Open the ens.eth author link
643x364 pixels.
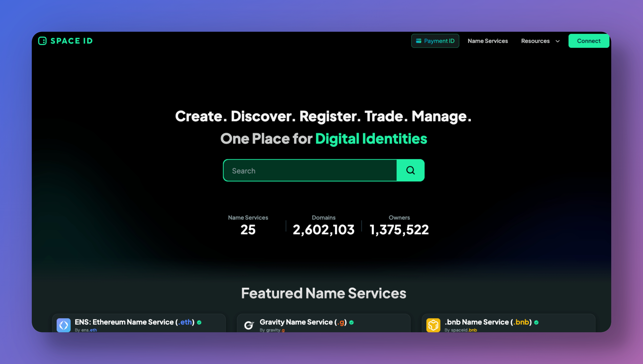(89, 330)
